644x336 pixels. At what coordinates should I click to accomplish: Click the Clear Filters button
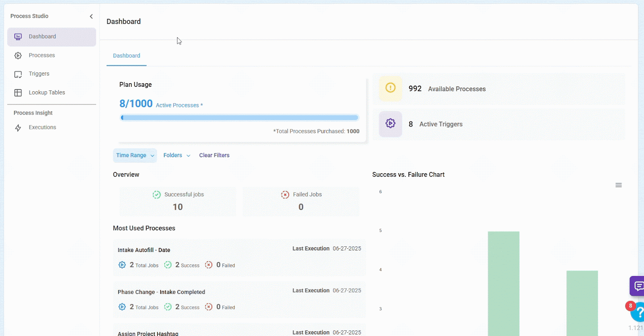tap(214, 156)
